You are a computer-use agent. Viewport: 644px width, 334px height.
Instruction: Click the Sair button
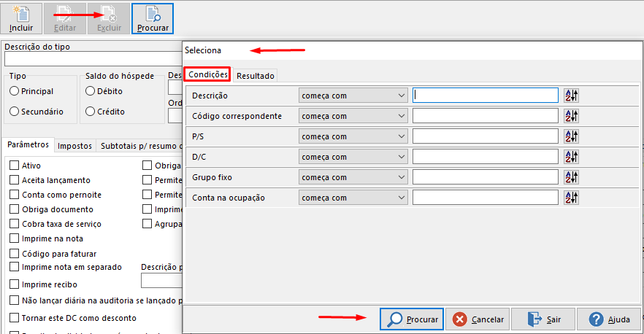click(x=543, y=319)
